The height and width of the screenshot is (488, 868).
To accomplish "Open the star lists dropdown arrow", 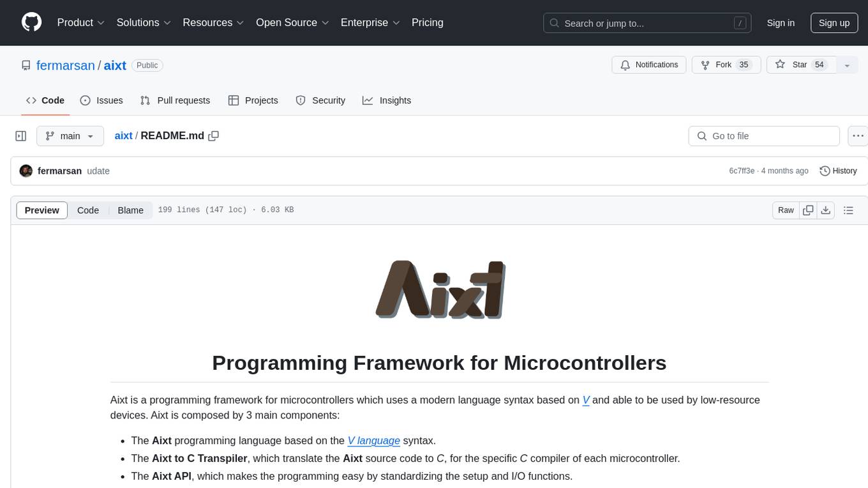I will tap(847, 65).
